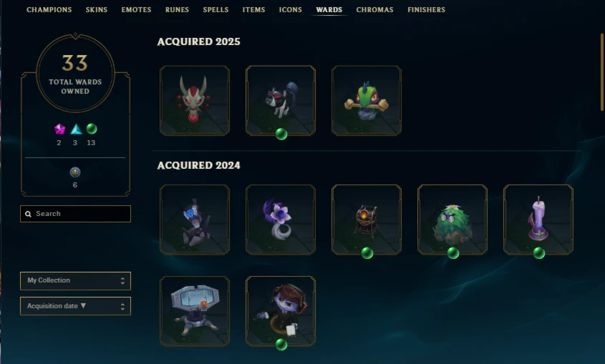Image resolution: width=605 pixels, height=364 pixels.
Task: Go to the Finishers tab
Action: click(426, 9)
